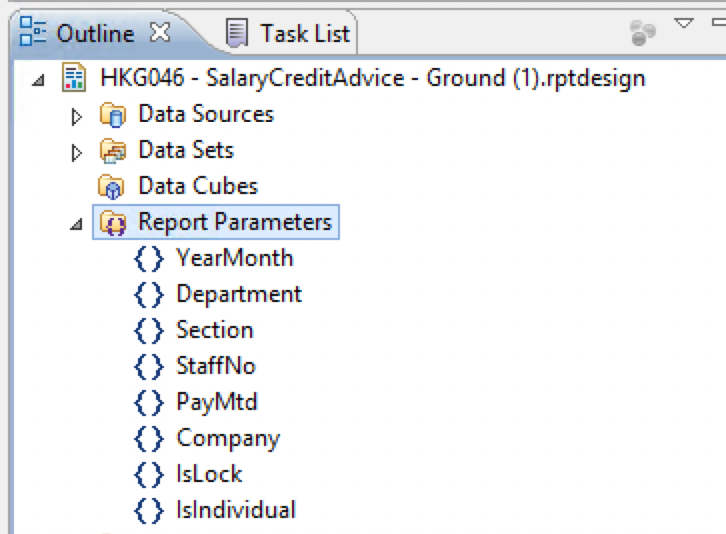
Task: Expand the Data Sets node
Action: point(77,152)
